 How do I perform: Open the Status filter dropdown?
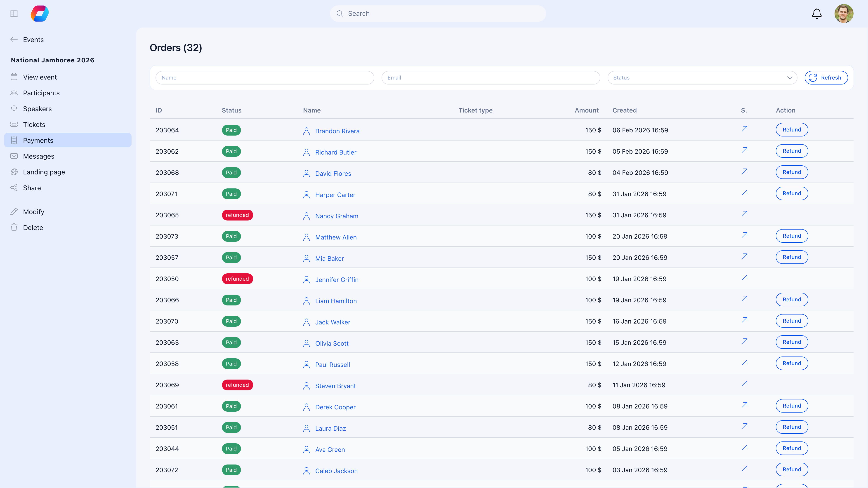[x=702, y=77]
